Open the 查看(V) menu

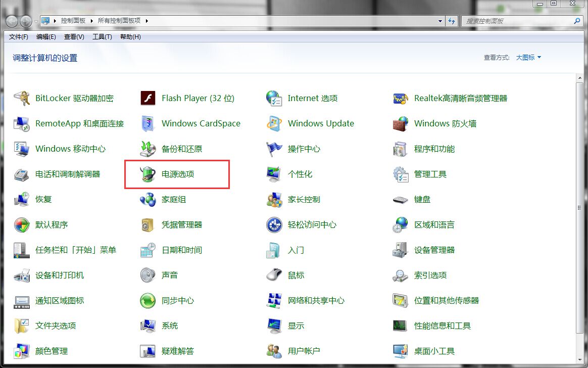[74, 37]
